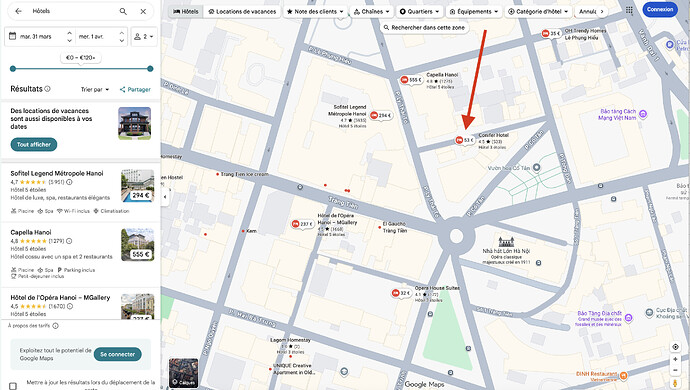Open the Sofitel photo showing 294 €
Viewport: 690px width, 390px height.
tap(138, 186)
